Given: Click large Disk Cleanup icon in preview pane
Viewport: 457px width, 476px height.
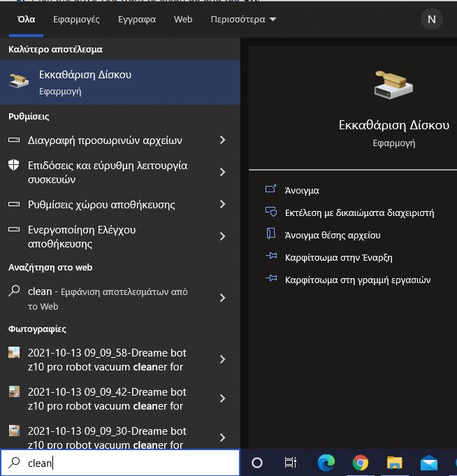Looking at the screenshot, I should coord(393,85).
